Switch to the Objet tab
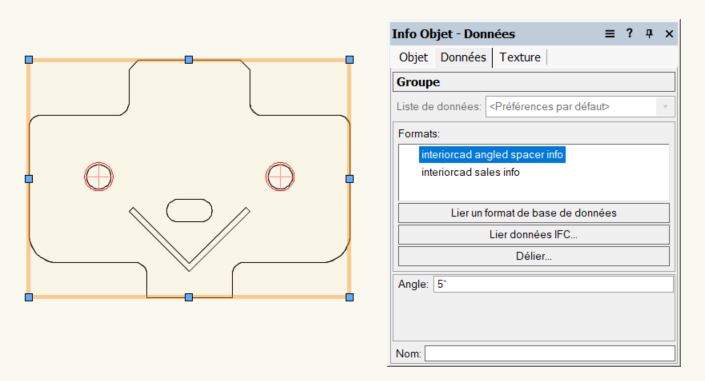705x381 pixels. pos(413,58)
